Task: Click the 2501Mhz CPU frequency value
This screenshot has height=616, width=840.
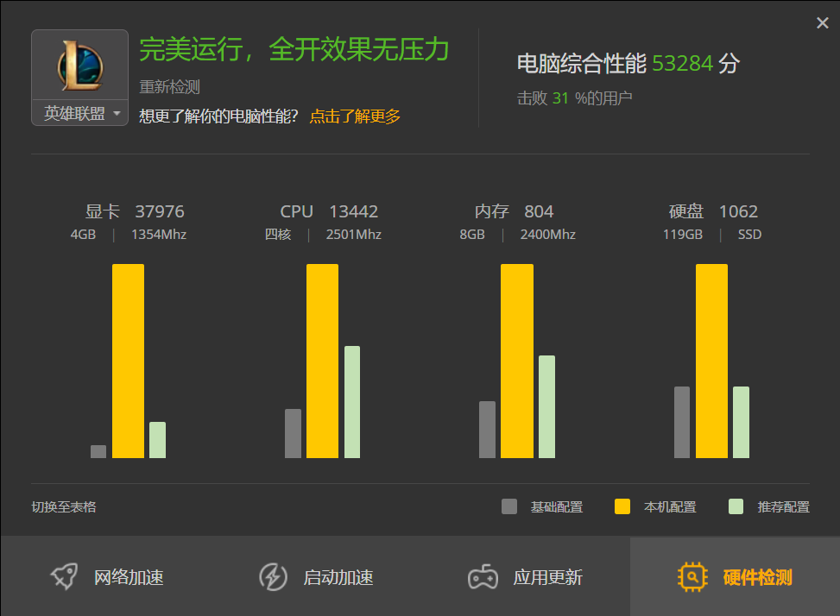Action: 354,235
